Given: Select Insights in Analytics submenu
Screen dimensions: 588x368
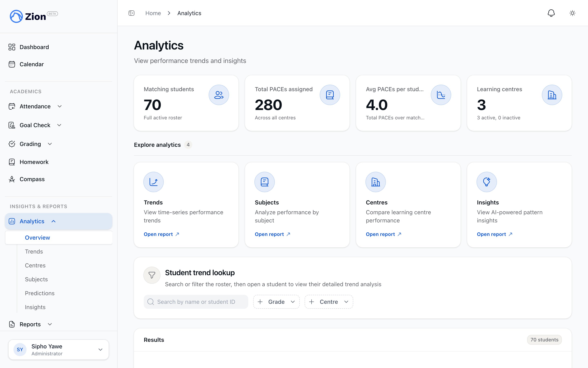Looking at the screenshot, I should coord(35,307).
